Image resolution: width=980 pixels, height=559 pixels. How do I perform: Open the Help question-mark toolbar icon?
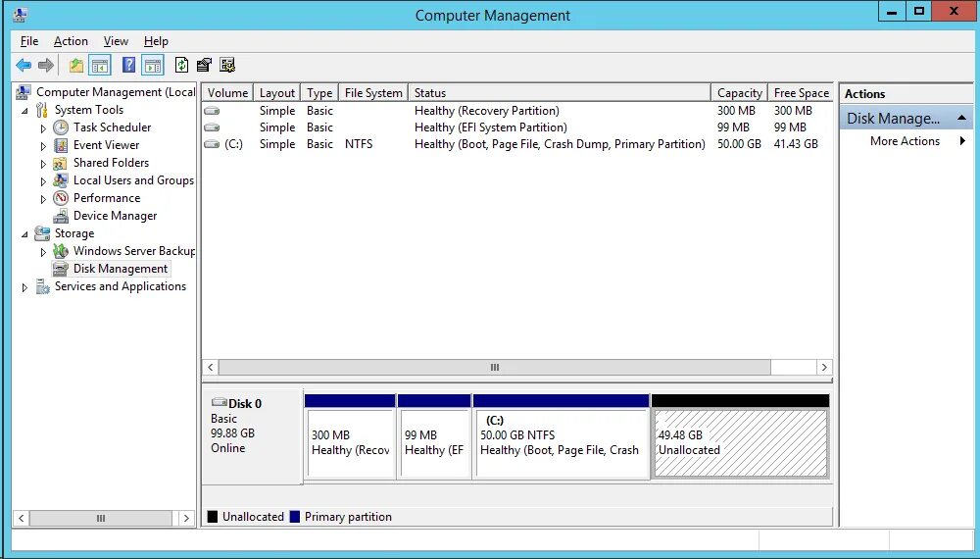click(128, 65)
